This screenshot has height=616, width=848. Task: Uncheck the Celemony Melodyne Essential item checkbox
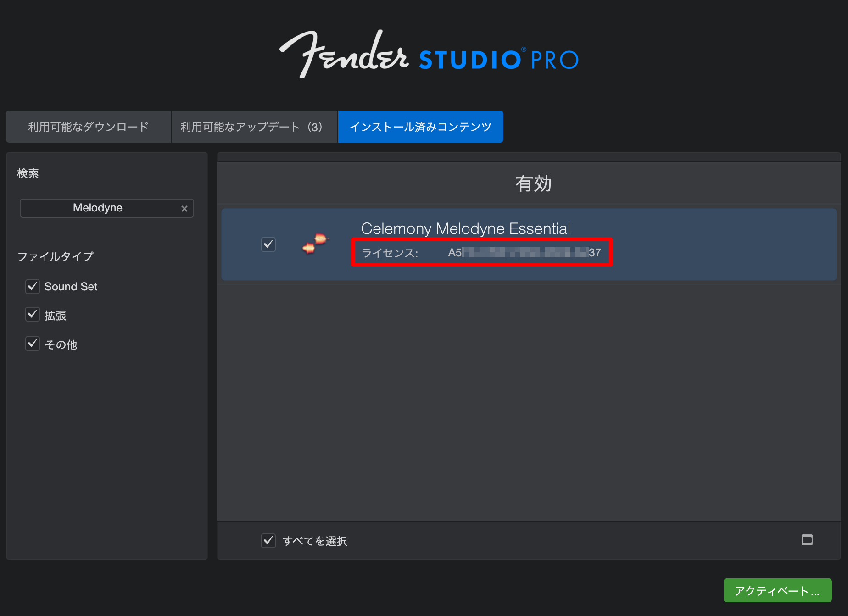pyautogui.click(x=268, y=244)
